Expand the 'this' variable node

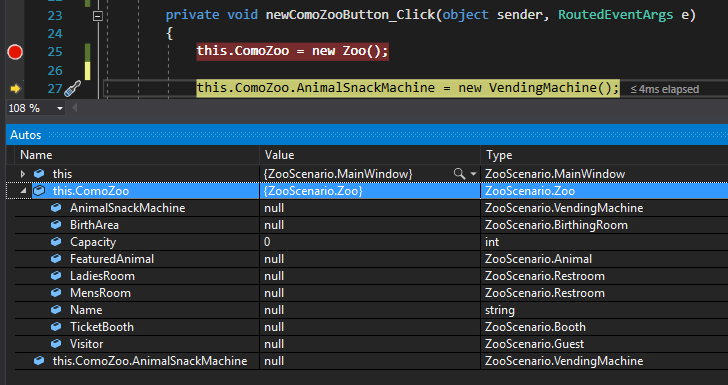[22, 174]
